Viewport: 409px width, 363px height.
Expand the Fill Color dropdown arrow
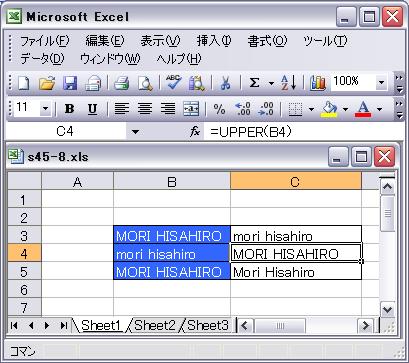[345, 109]
